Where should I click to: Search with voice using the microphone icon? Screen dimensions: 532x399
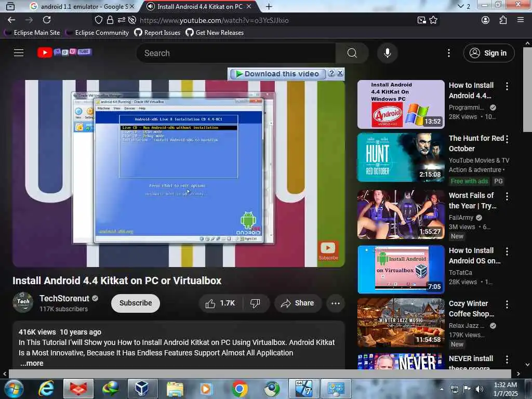coord(387,53)
